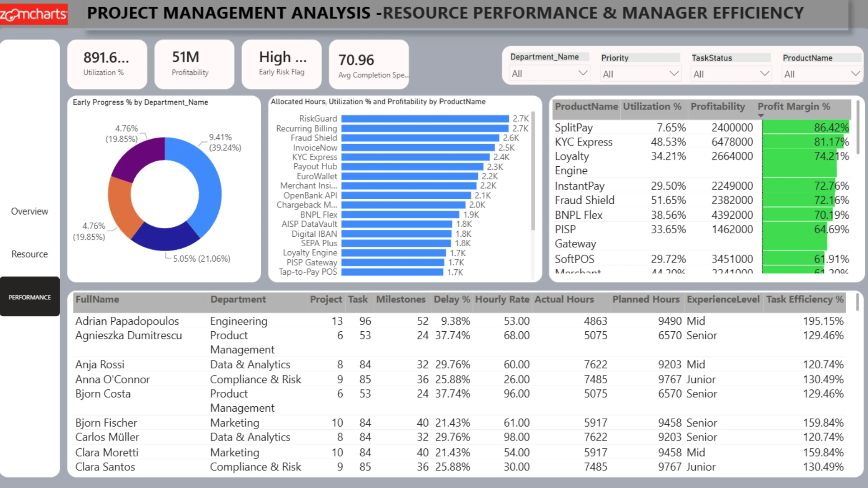Select the RiskGuard bar in chart
Screen dimensions: 868x488
click(x=425, y=118)
